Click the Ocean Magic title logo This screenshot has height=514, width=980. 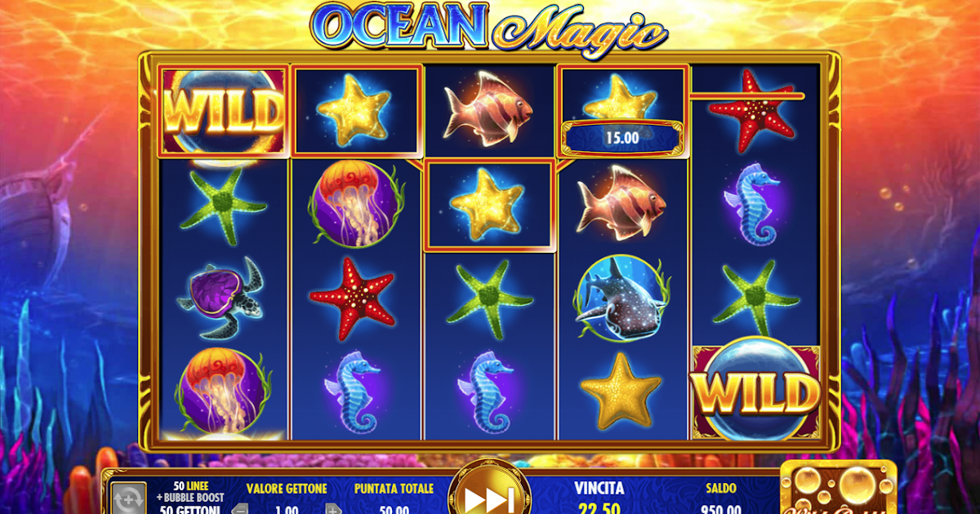[x=490, y=29]
